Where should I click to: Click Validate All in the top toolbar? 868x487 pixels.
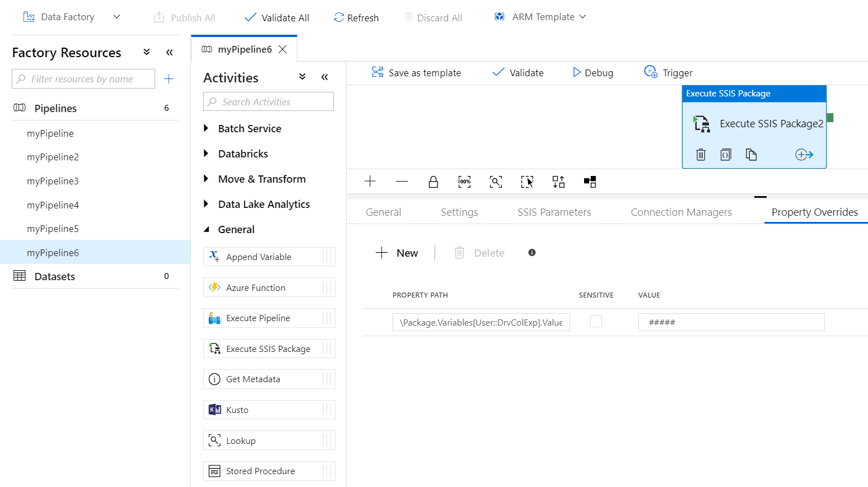(x=277, y=18)
